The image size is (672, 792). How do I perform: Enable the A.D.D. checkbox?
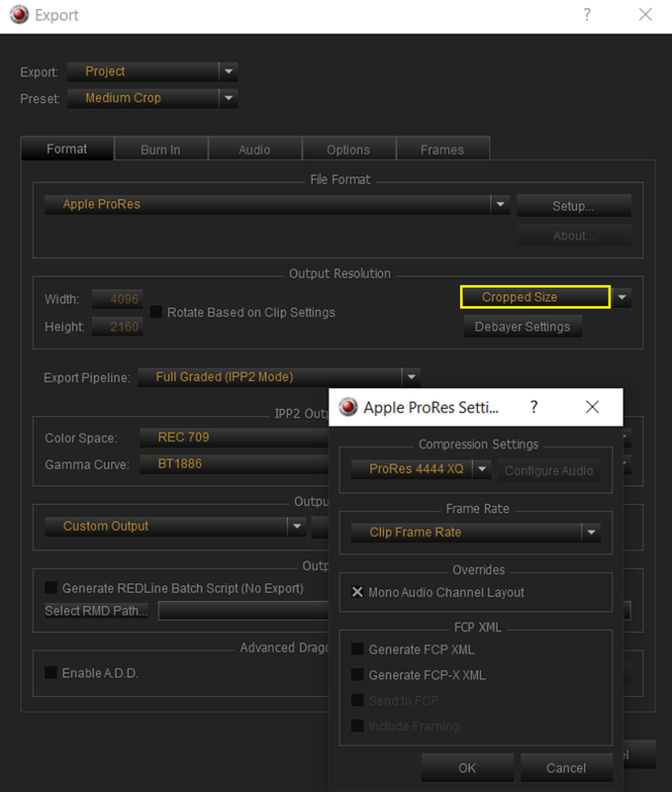pos(51,673)
